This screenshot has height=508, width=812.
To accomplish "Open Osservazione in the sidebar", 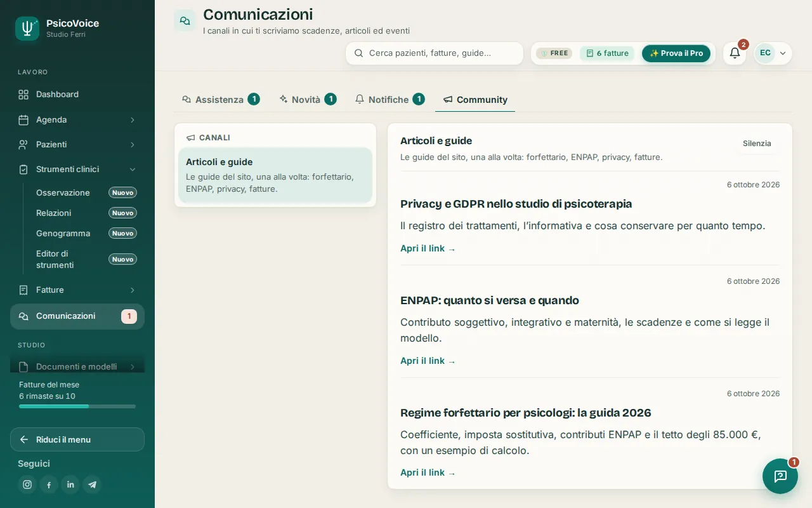I will click(86, 192).
